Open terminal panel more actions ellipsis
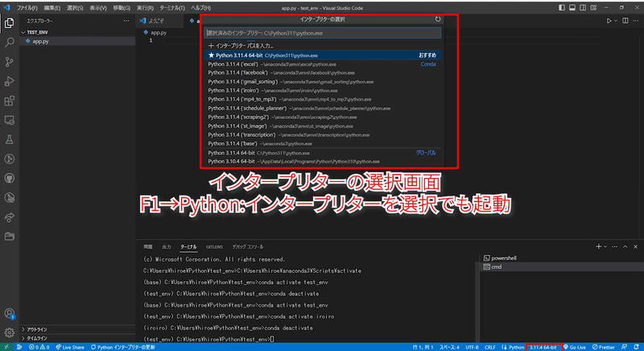 click(614, 246)
